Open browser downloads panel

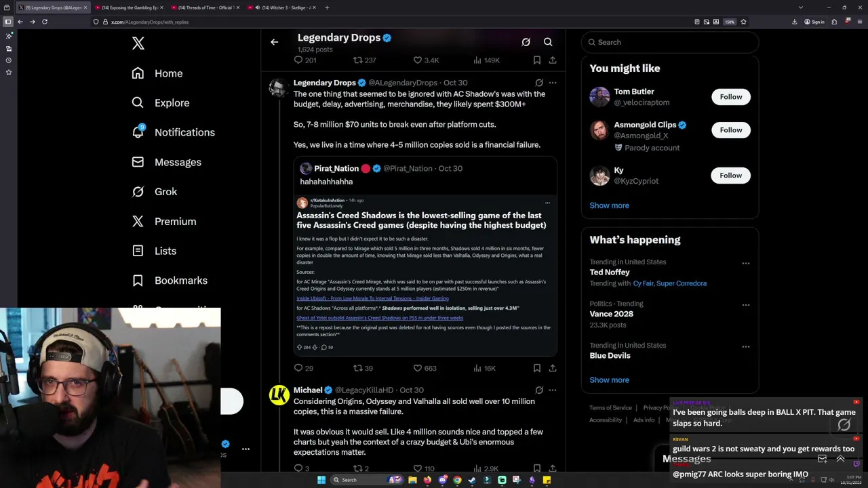click(795, 22)
